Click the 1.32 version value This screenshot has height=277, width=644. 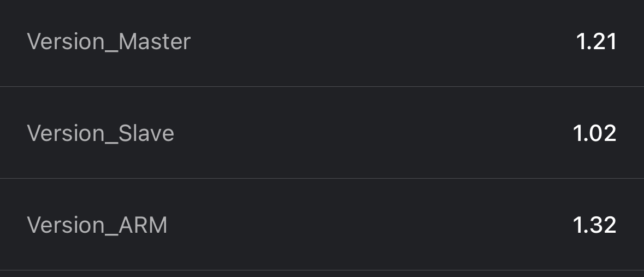coord(595,225)
